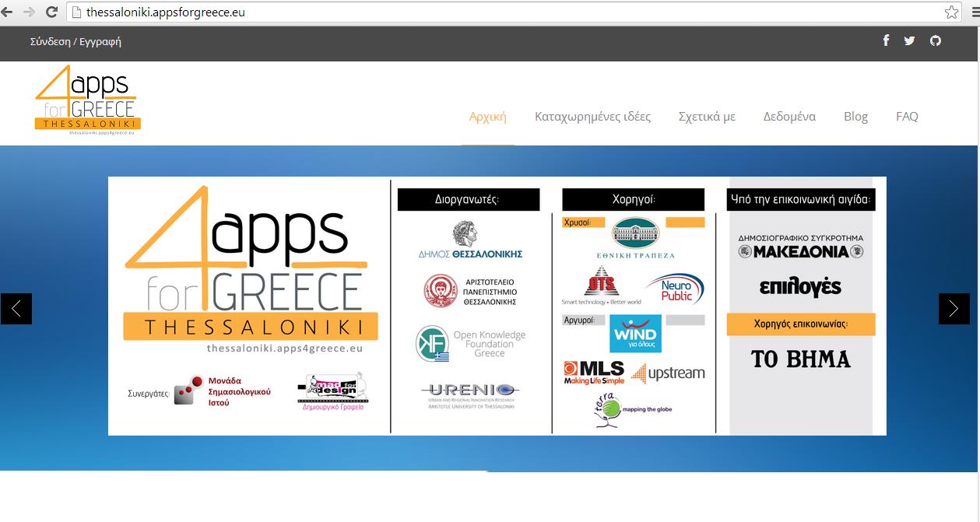Screen dimensions: 980x522
Task: Click the Αριστοτέλειο Πανεπιστήμιο Θεσσαλονίκης logo
Action: click(x=470, y=292)
